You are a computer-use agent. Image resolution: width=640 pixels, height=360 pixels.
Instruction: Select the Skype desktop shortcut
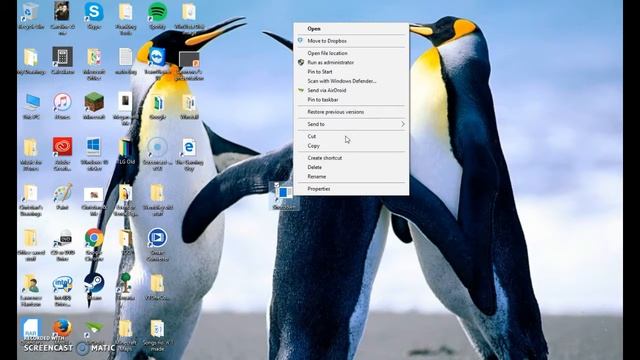[x=94, y=12]
